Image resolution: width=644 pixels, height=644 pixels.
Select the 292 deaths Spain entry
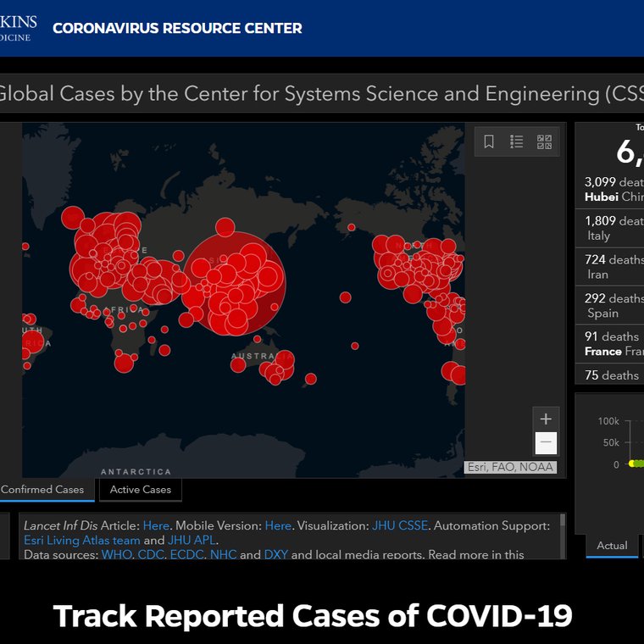pyautogui.click(x=609, y=306)
